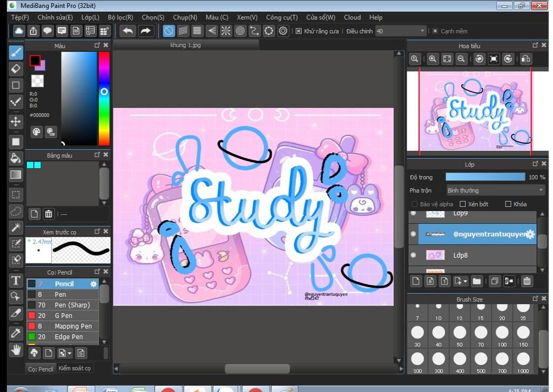
Task: Undock the Brush Size panel
Action: pyautogui.click(x=535, y=299)
